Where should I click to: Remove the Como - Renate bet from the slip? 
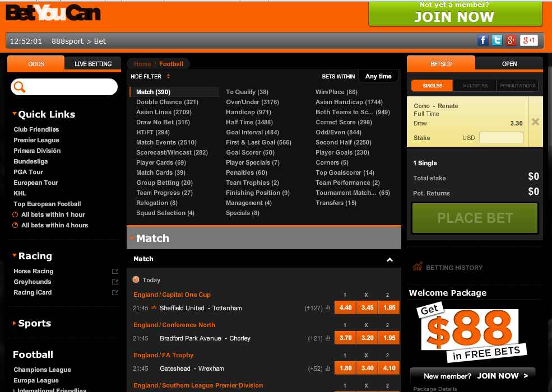click(535, 122)
